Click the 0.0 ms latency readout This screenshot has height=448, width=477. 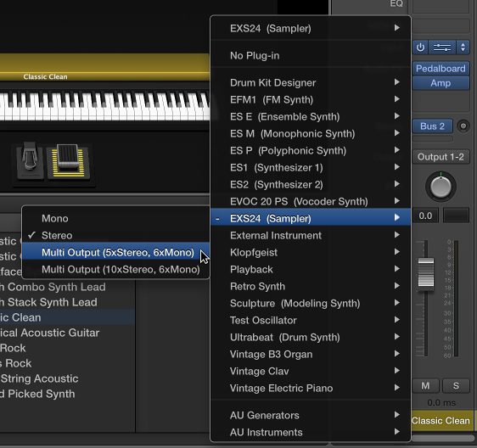click(441, 403)
